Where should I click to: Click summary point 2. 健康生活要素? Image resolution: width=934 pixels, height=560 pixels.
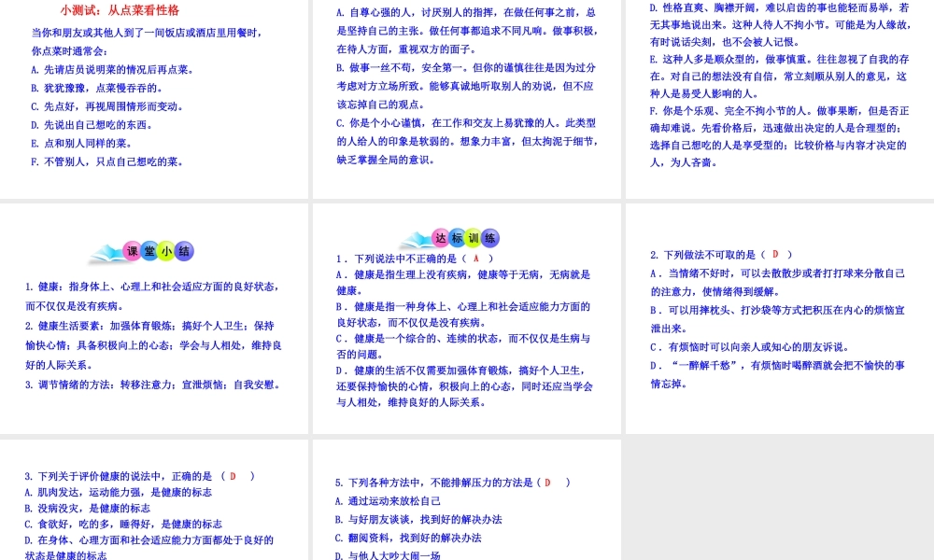(153, 345)
